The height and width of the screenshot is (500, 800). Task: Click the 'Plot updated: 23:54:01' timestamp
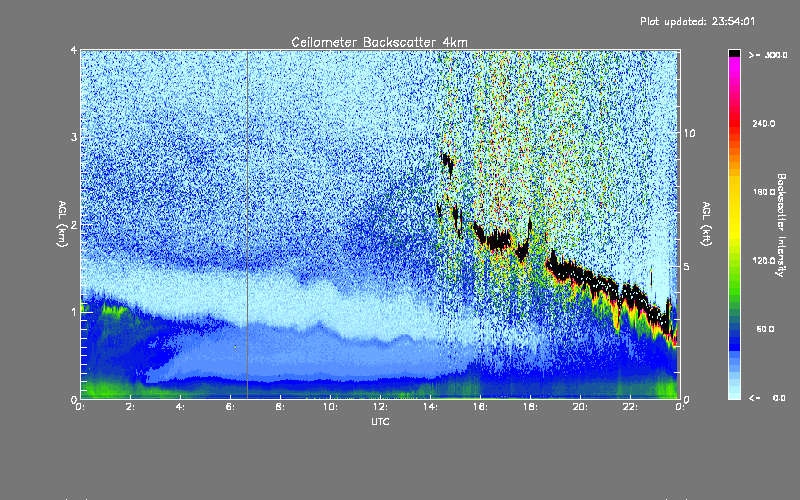click(x=697, y=21)
